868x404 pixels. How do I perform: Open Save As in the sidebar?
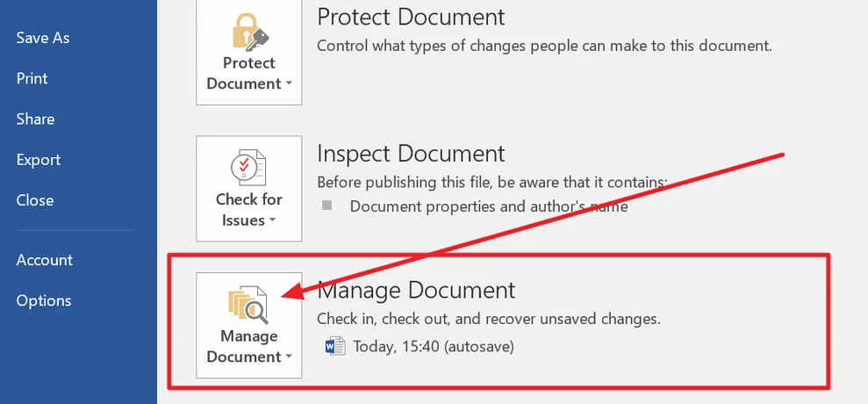43,38
